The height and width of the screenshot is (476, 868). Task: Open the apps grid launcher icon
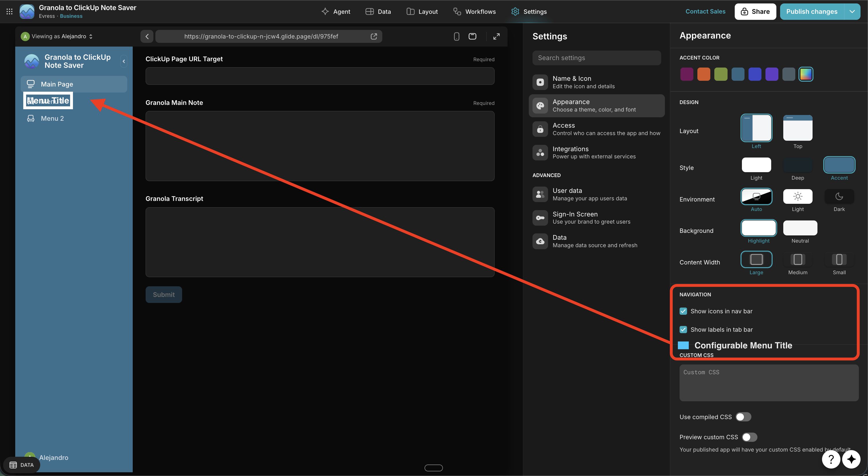9,11
